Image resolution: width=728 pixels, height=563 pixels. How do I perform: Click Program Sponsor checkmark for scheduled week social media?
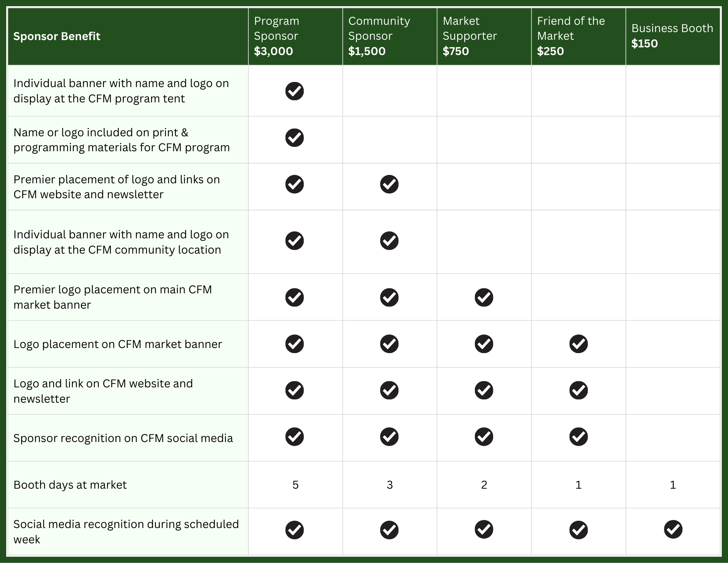(x=295, y=530)
